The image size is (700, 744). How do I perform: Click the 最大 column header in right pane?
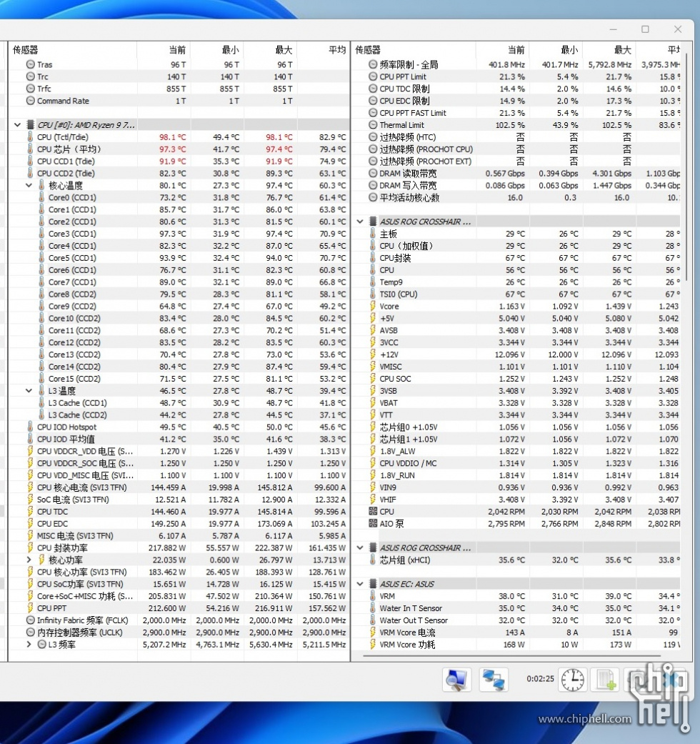pos(609,50)
